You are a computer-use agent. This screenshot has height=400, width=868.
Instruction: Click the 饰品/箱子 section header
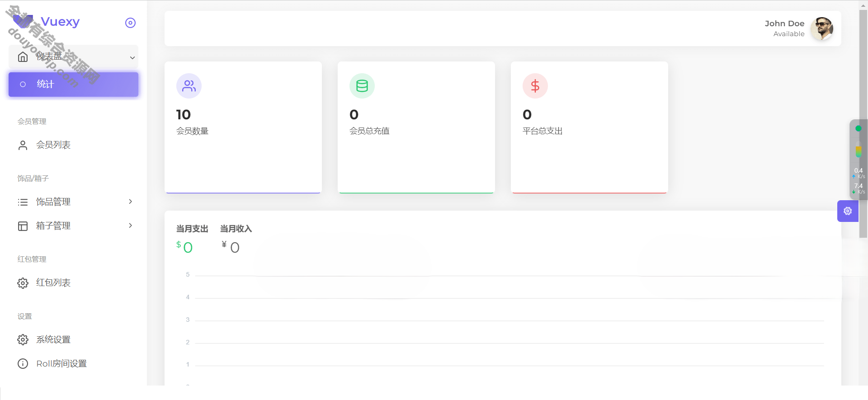[x=33, y=179]
